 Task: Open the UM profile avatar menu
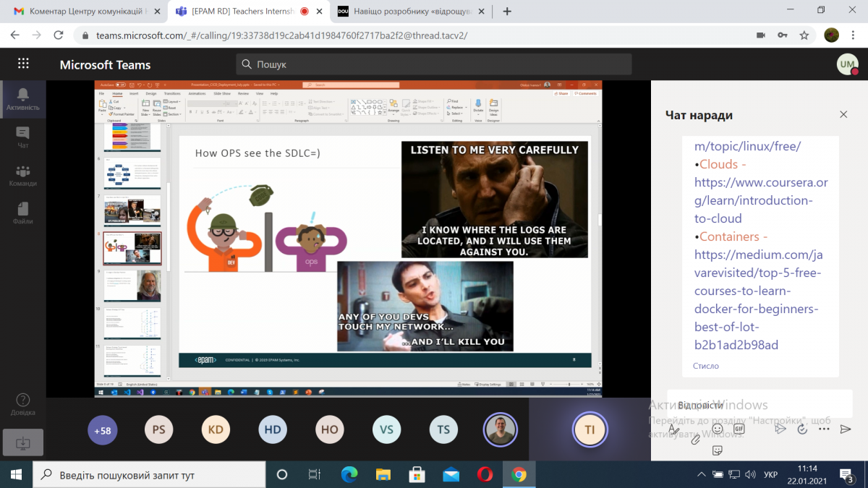pyautogui.click(x=847, y=64)
